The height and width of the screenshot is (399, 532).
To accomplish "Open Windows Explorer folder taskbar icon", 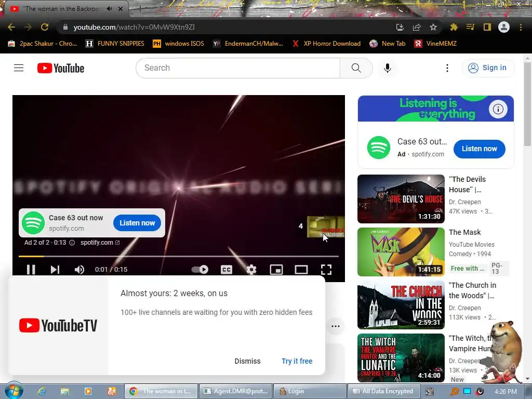I will coord(65,391).
